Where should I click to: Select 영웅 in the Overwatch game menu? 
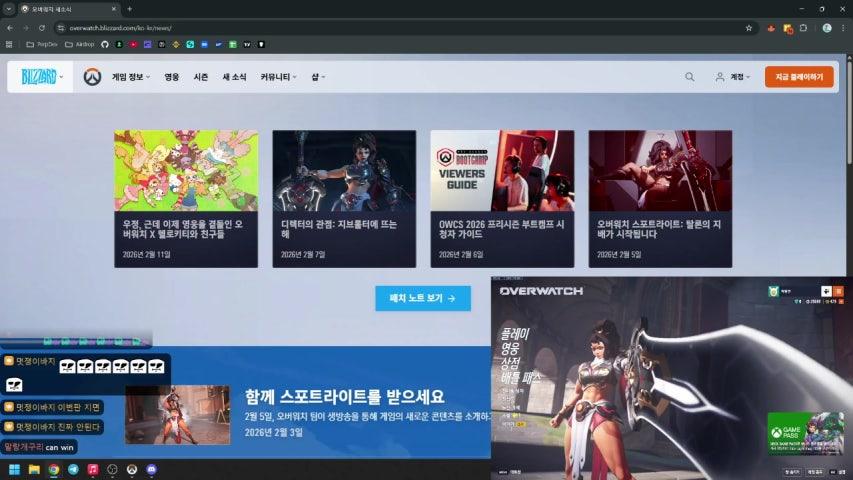point(510,349)
